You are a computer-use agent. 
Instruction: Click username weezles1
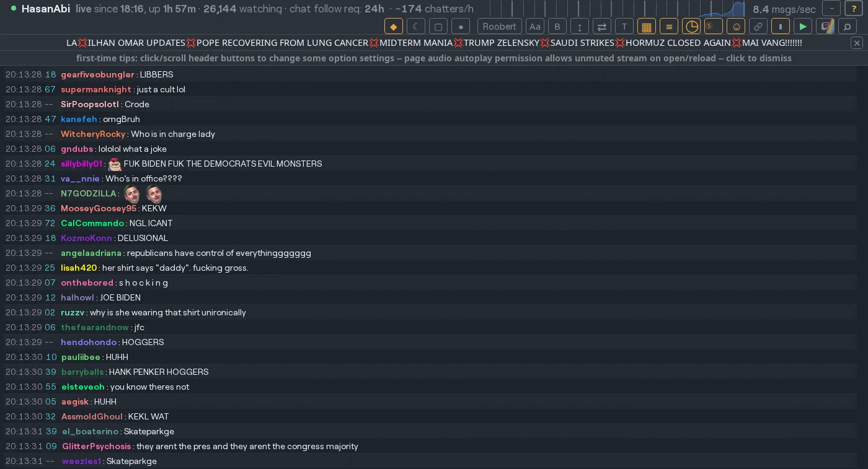pos(82,461)
